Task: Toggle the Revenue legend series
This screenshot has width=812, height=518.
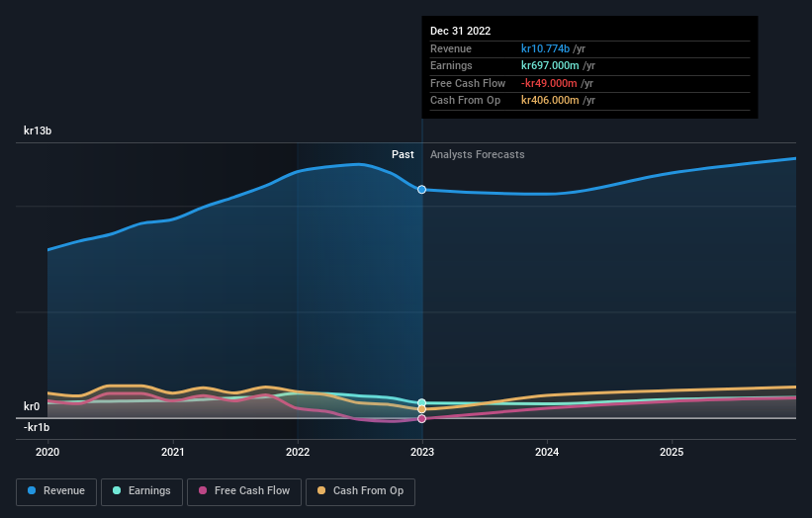Action: (x=56, y=491)
